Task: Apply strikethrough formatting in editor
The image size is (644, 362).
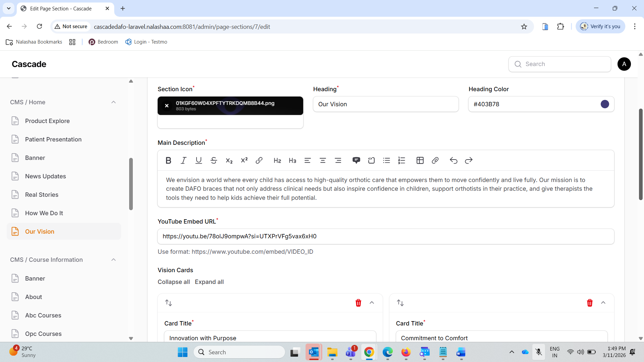Action: click(214, 161)
